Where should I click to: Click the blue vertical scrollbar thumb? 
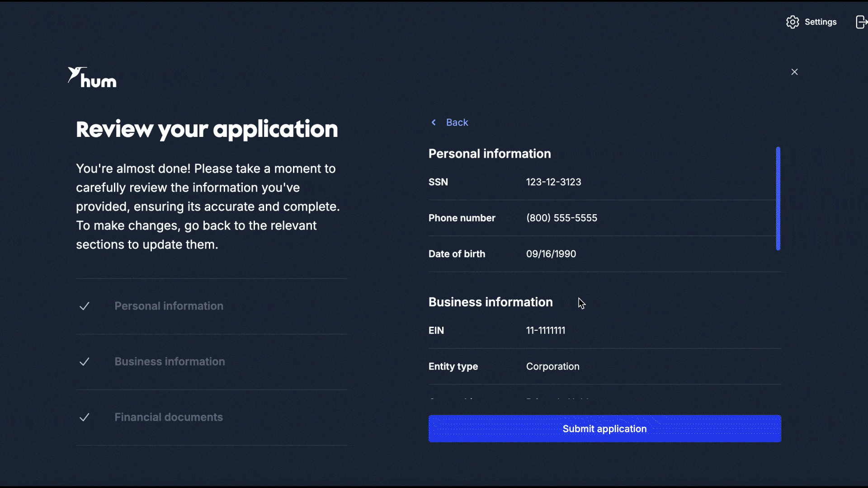tap(778, 198)
